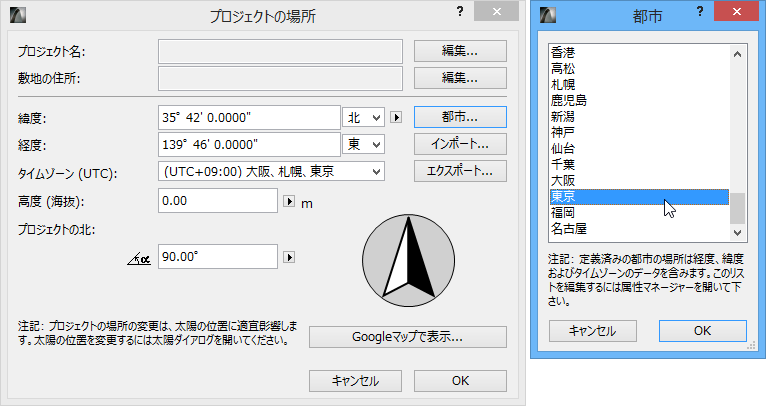Select 鹿児島 in the city list
This screenshot has width=768, height=409.
[639, 100]
